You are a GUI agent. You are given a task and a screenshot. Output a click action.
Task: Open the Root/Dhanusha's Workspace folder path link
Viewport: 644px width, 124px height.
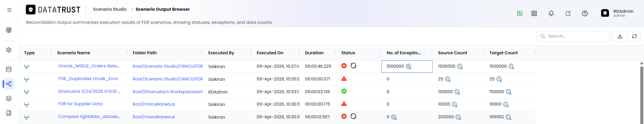pyautogui.click(x=168, y=91)
